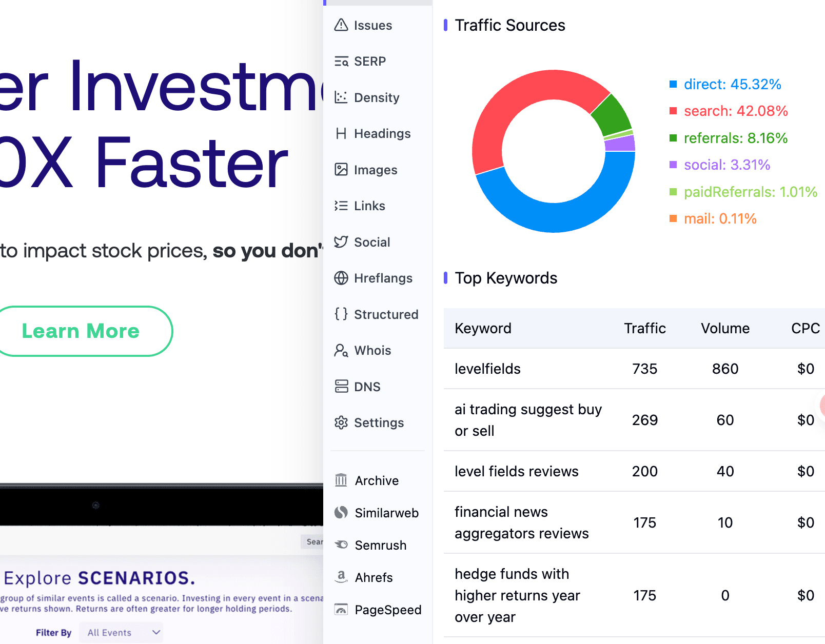Screen dimensions: 825x644
Task: Open the Issues warning triangle icon
Action: pos(341,25)
